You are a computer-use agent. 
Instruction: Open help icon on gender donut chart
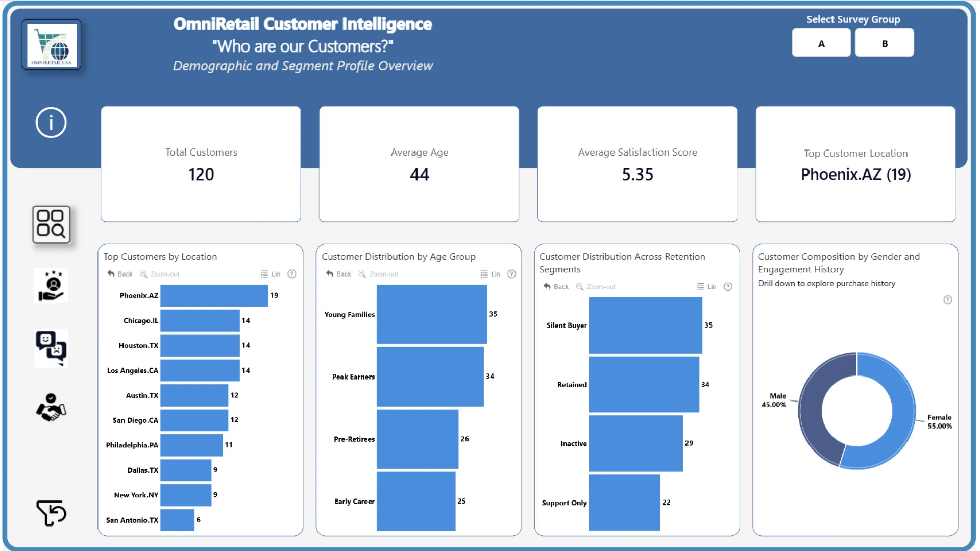click(x=948, y=300)
